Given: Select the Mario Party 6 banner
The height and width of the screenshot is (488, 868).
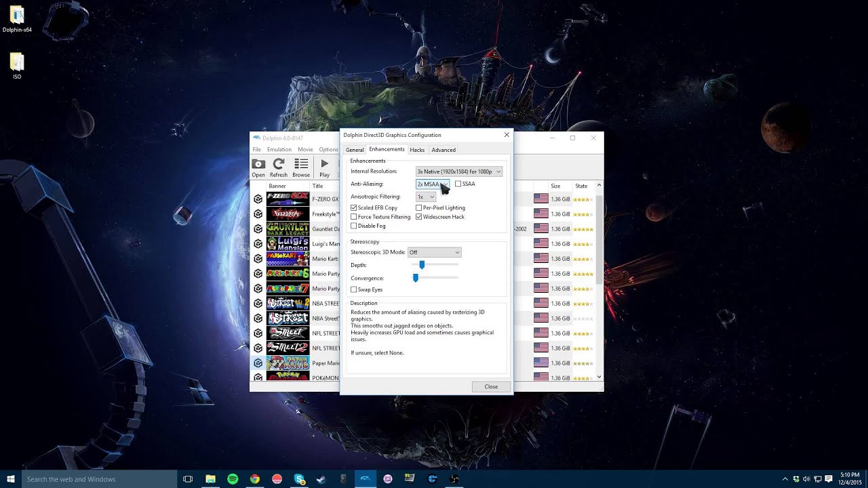Looking at the screenshot, I should 288,273.
